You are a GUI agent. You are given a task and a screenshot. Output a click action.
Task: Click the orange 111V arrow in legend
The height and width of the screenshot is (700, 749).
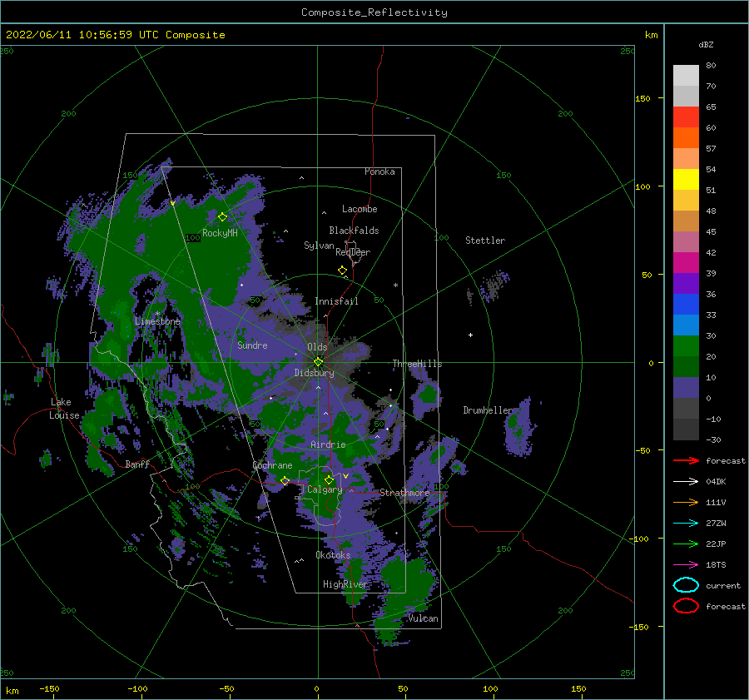pyautogui.click(x=686, y=502)
